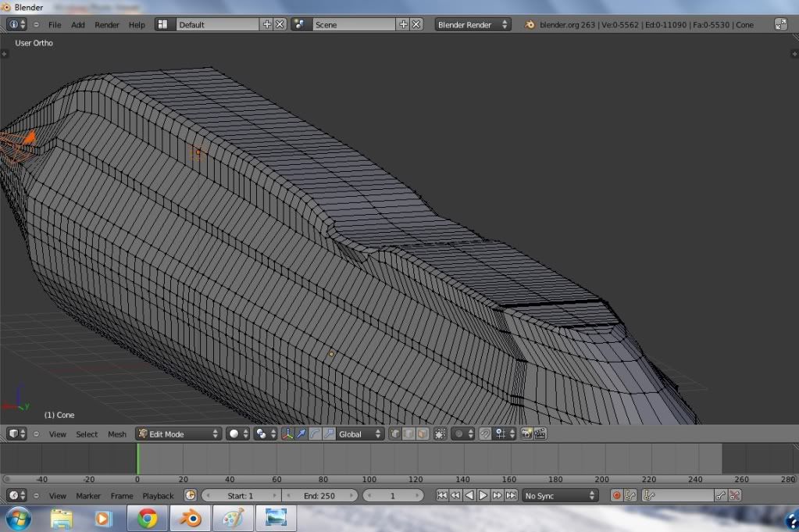
Task: Open the Marker menu
Action: coord(88,496)
